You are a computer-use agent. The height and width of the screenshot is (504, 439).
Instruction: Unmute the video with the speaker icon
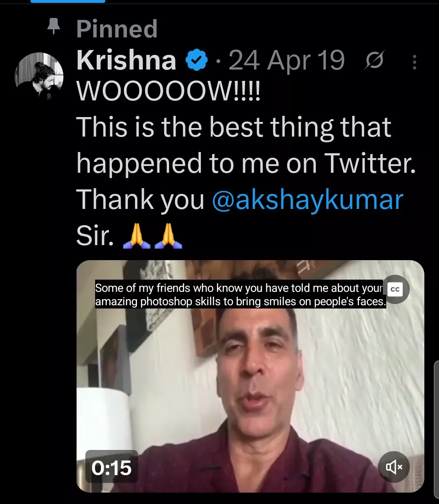(393, 467)
